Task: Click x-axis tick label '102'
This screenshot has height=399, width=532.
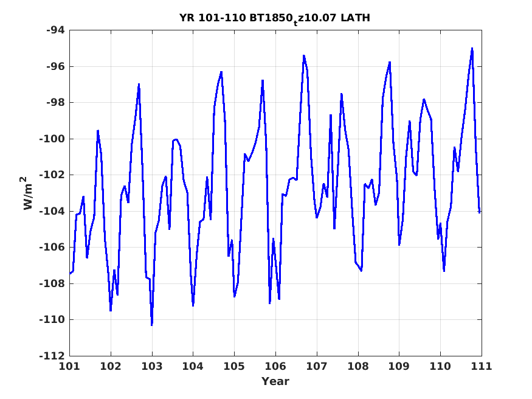Action: coord(111,366)
